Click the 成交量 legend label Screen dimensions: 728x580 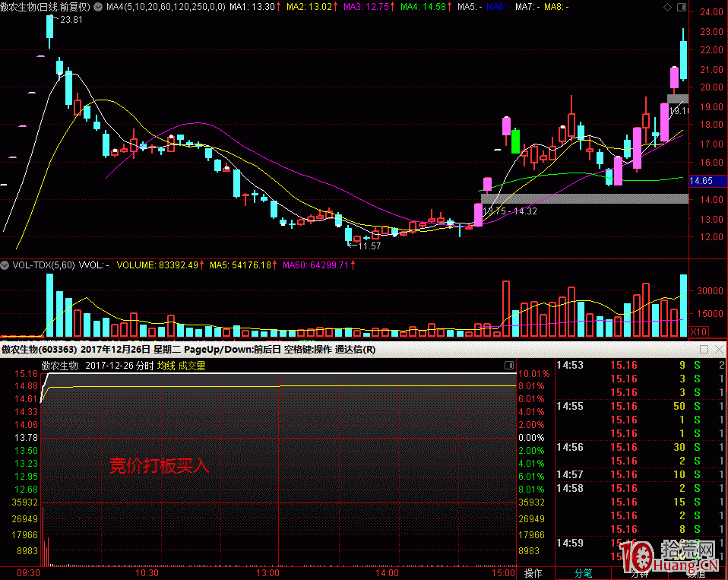tap(191, 366)
